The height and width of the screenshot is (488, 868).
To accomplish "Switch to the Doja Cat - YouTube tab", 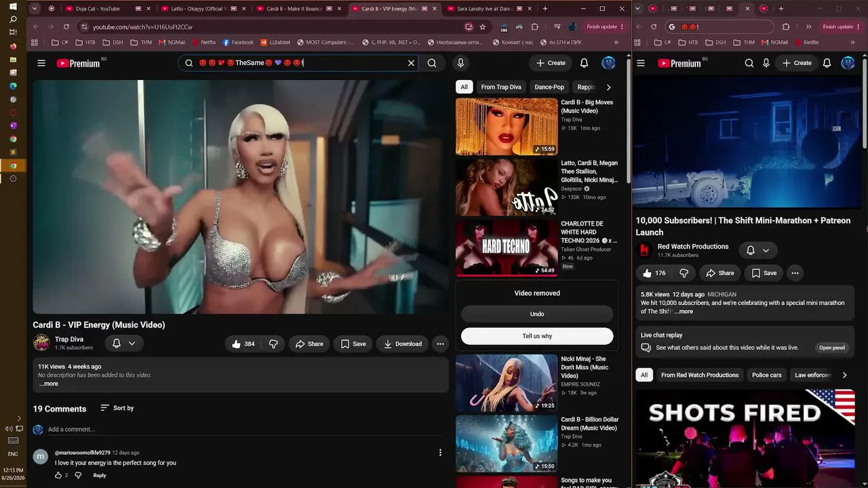I will [100, 9].
